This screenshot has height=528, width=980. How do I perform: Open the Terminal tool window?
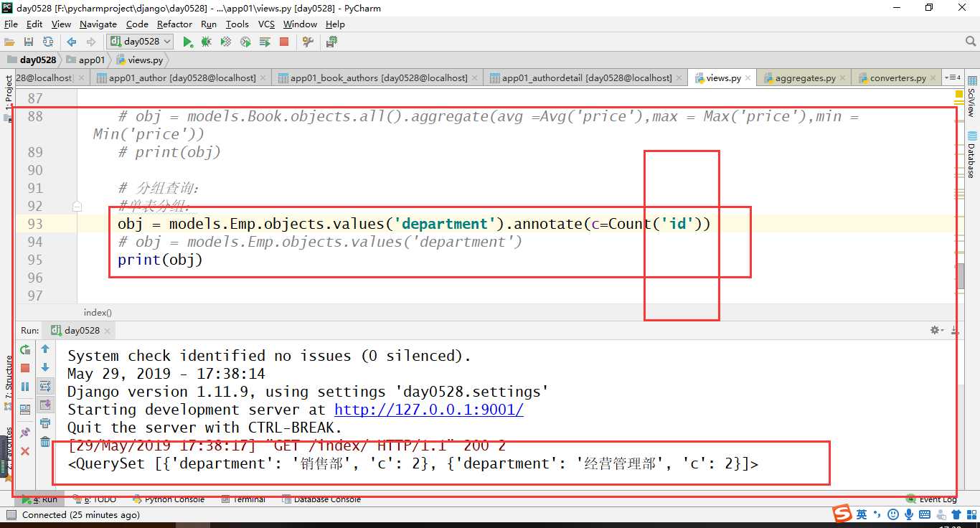[244, 499]
